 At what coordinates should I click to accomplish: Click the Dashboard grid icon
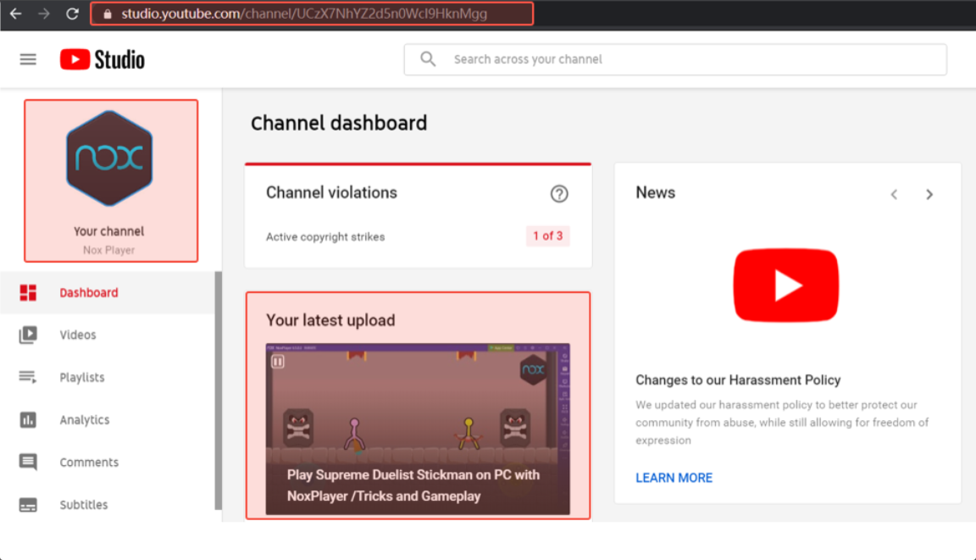(28, 292)
